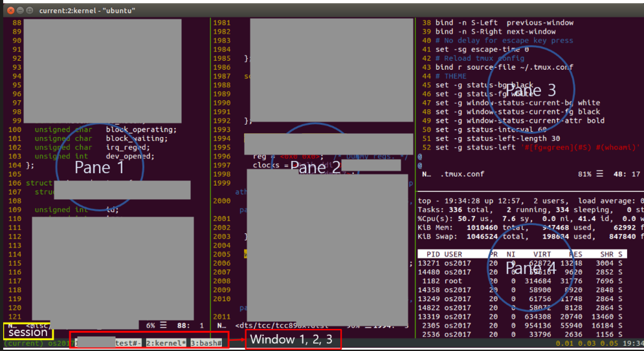
Task: Select the 2:kernel* window in tmux status bar
Action: 166,343
